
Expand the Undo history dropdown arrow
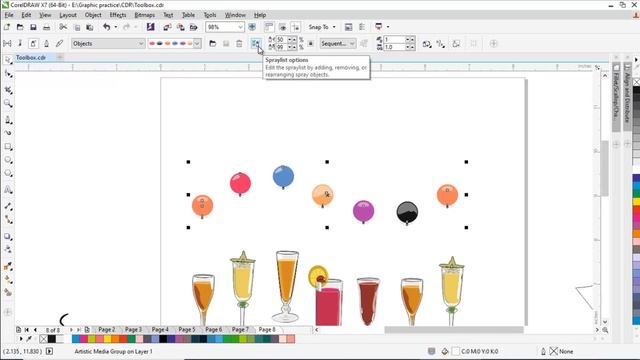click(116, 27)
